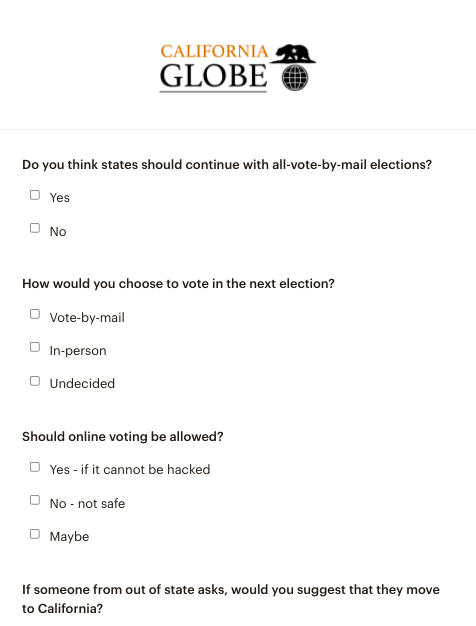Click the In-person option label text
Screen dimensions: 476x626
(78, 351)
